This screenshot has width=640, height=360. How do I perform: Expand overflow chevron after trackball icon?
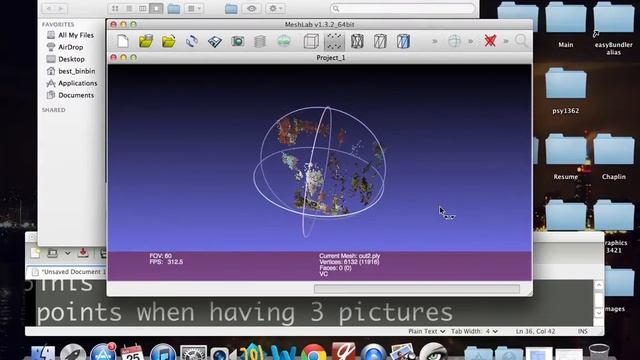point(471,41)
